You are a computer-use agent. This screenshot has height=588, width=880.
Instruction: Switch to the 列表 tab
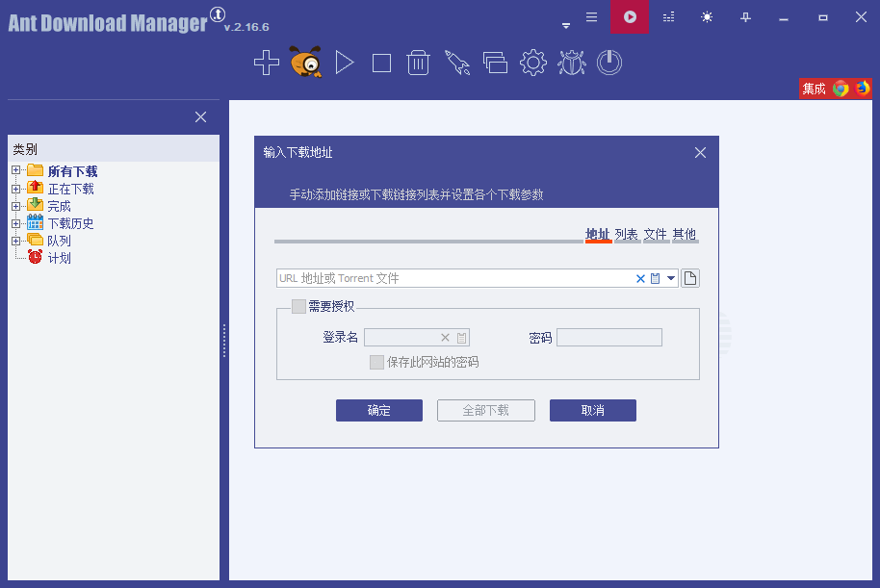coord(627,234)
